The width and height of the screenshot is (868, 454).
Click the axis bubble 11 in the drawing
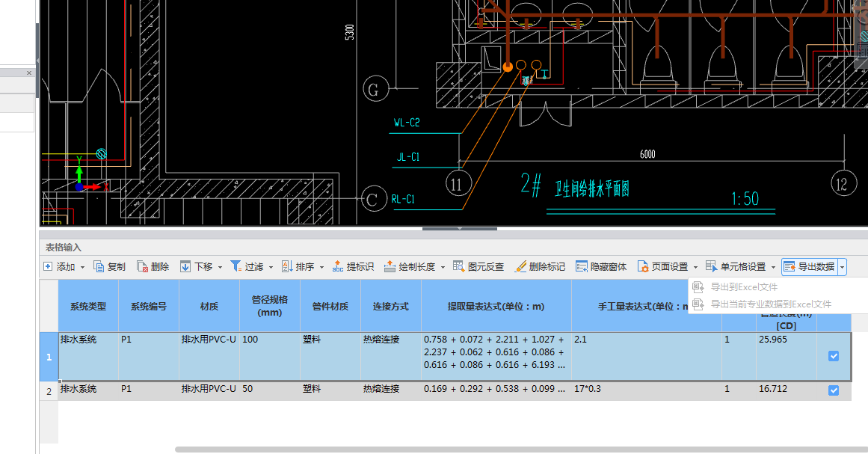tap(458, 184)
